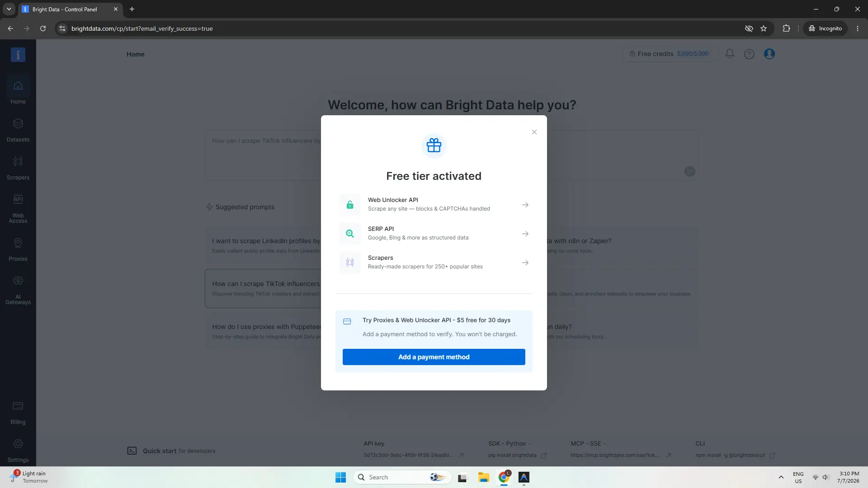The height and width of the screenshot is (488, 868).
Task: Expand the MCP - SSE dropdown
Action: point(588,443)
